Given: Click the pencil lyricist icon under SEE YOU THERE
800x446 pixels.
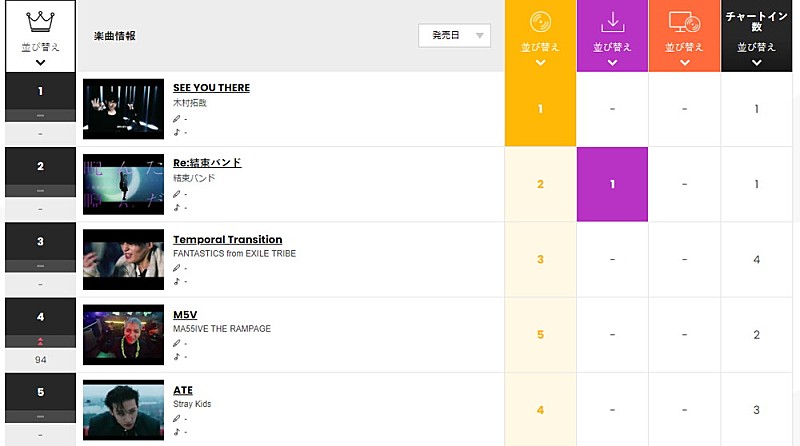Looking at the screenshot, I should tap(177, 118).
